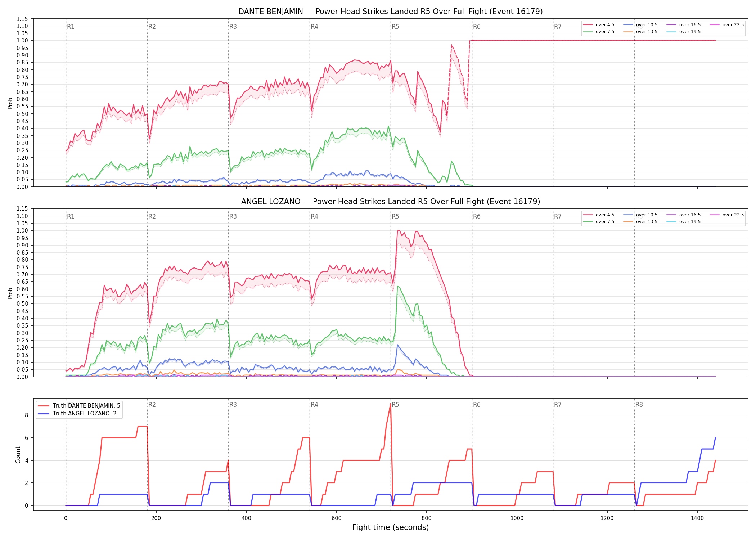
Task: Click the 1.15 tick on Dante Benjamin Prob axis
Action: pyautogui.click(x=22, y=19)
